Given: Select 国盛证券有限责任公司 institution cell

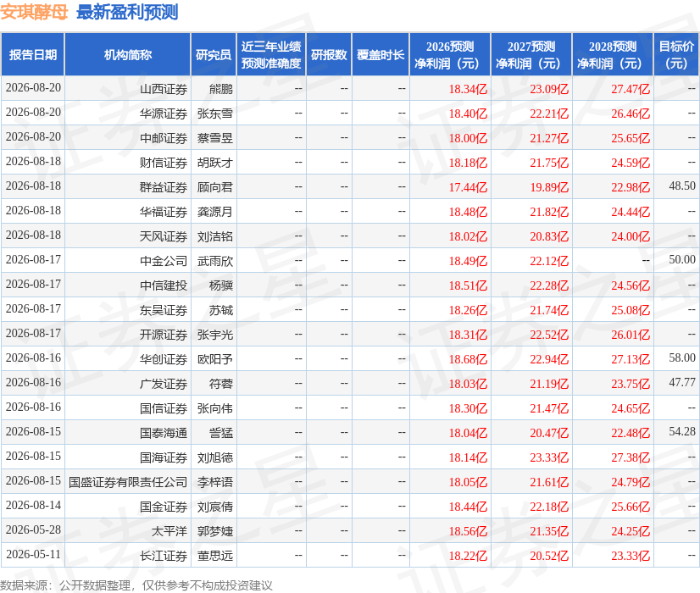Looking at the screenshot, I should (x=128, y=482).
